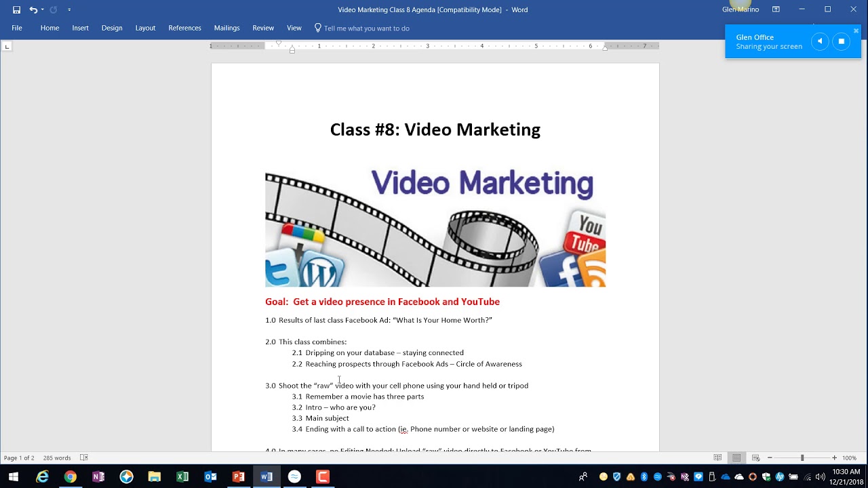Click 'Page 1 of 2' in status bar

pyautogui.click(x=19, y=458)
